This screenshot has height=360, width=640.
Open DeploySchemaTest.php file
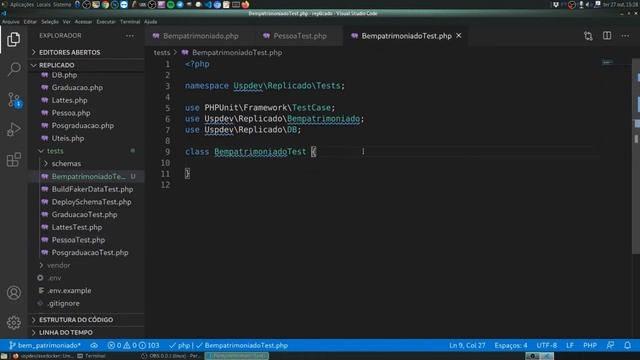click(86, 202)
